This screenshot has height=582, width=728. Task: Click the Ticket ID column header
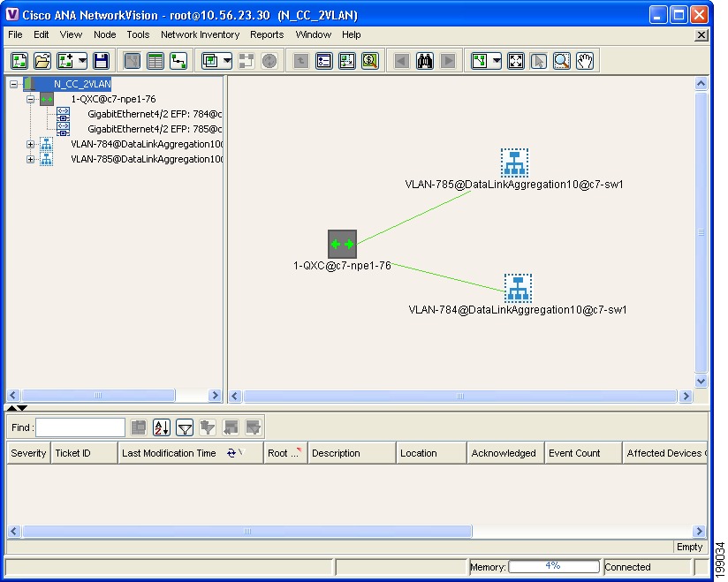tap(84, 453)
